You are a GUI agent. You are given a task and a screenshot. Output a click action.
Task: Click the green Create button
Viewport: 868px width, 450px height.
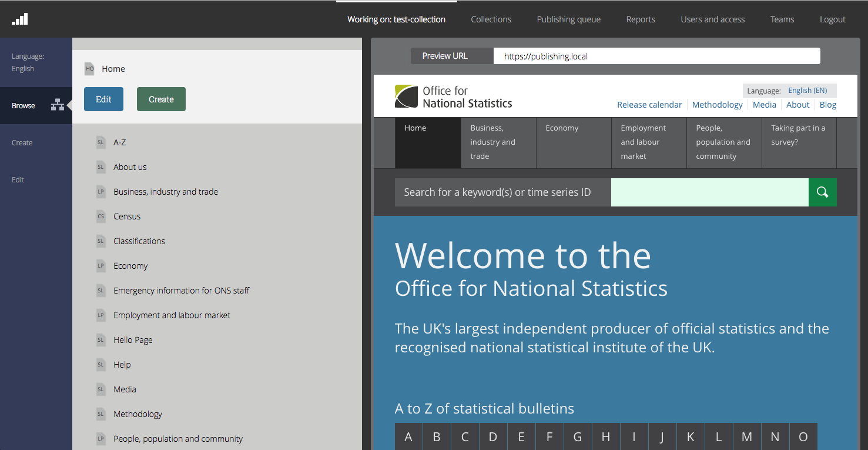(x=161, y=99)
